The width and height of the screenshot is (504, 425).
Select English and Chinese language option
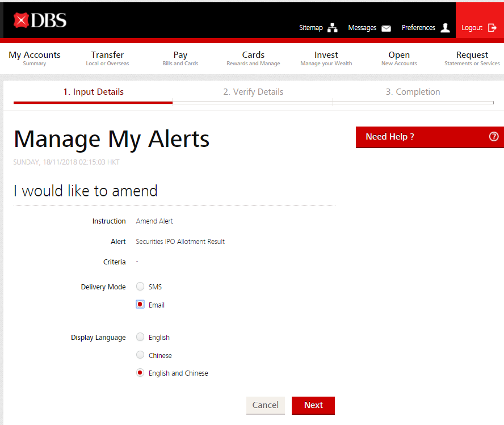coord(140,373)
